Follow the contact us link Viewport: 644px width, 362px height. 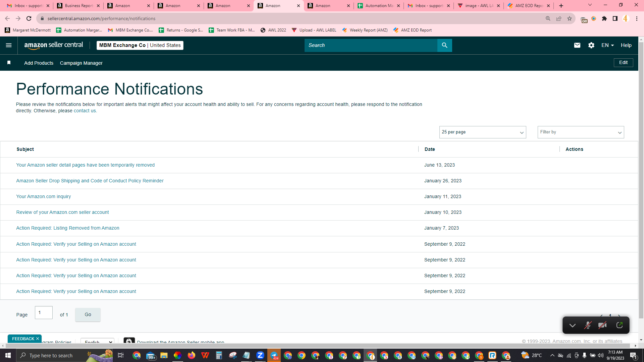point(85,111)
